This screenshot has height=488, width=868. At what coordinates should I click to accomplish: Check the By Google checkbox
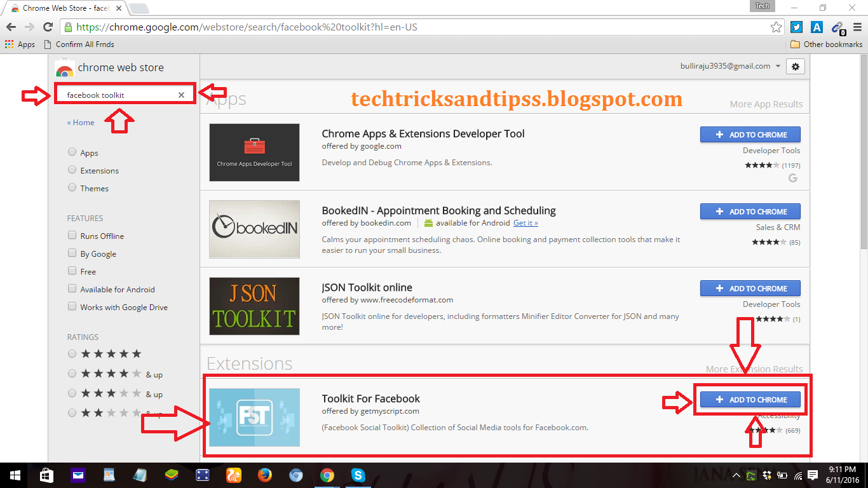click(72, 253)
